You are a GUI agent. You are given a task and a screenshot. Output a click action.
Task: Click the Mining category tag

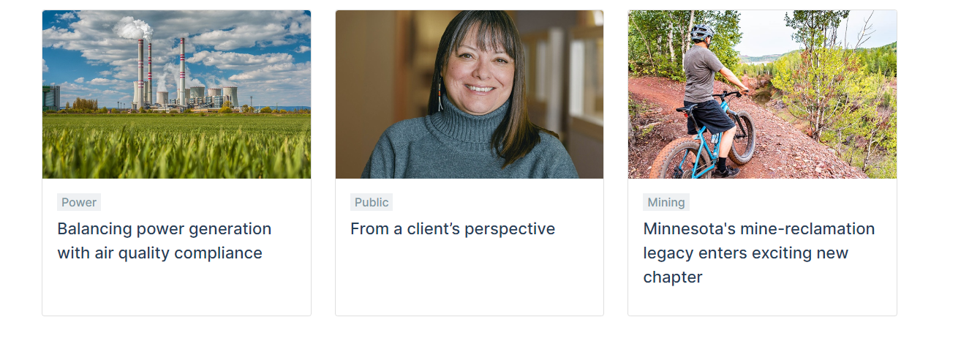[666, 203]
